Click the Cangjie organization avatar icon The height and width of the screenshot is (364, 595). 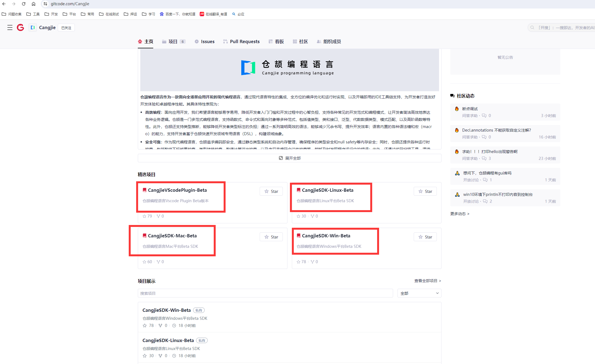pyautogui.click(x=33, y=27)
